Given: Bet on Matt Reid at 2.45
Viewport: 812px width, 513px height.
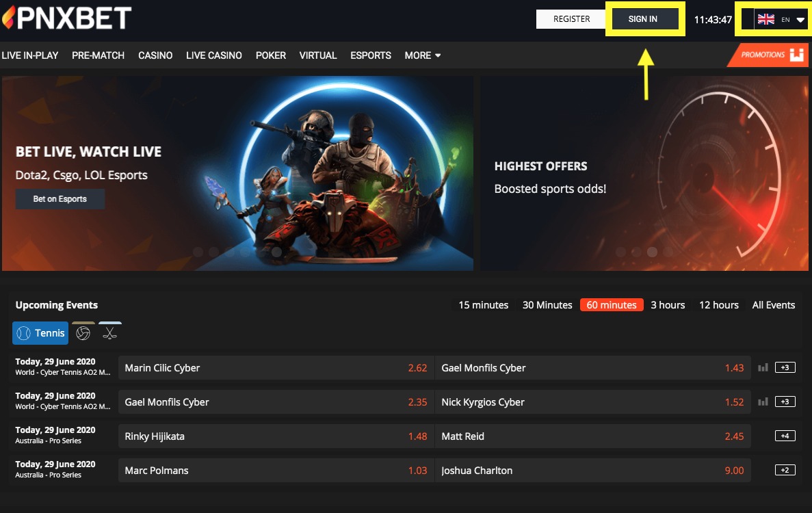Looking at the screenshot, I should pyautogui.click(x=592, y=436).
